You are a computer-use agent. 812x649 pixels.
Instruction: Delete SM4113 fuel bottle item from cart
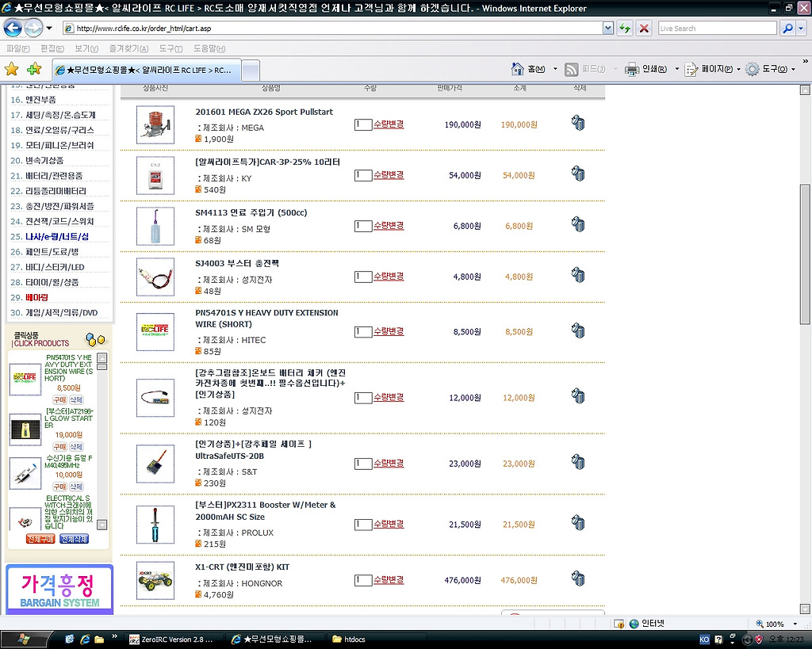click(578, 224)
